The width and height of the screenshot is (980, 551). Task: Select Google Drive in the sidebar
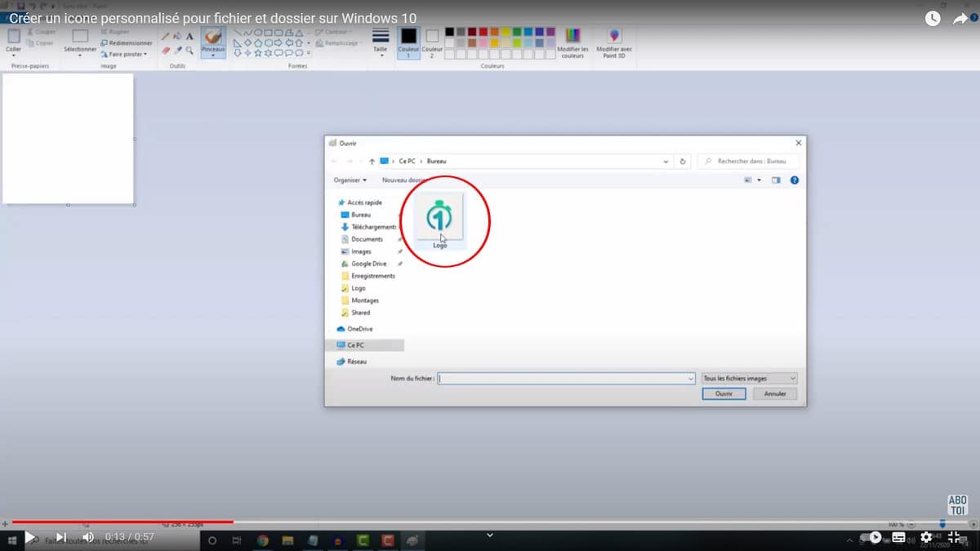[x=368, y=264]
